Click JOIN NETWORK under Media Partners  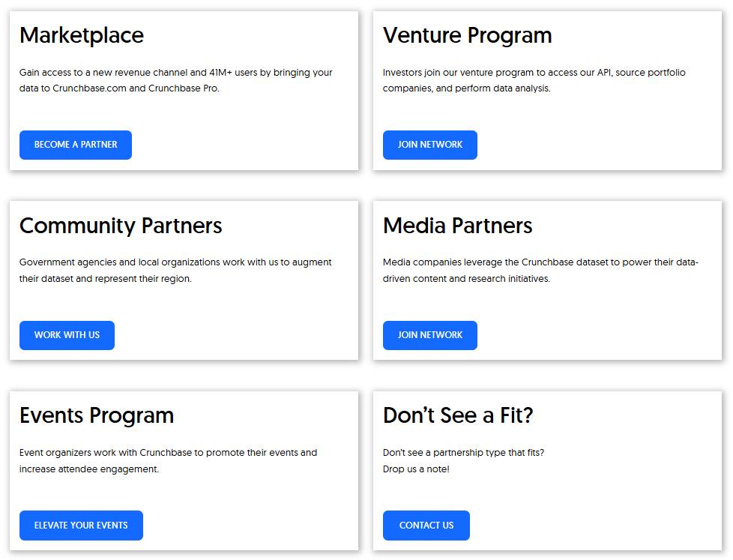click(x=429, y=335)
